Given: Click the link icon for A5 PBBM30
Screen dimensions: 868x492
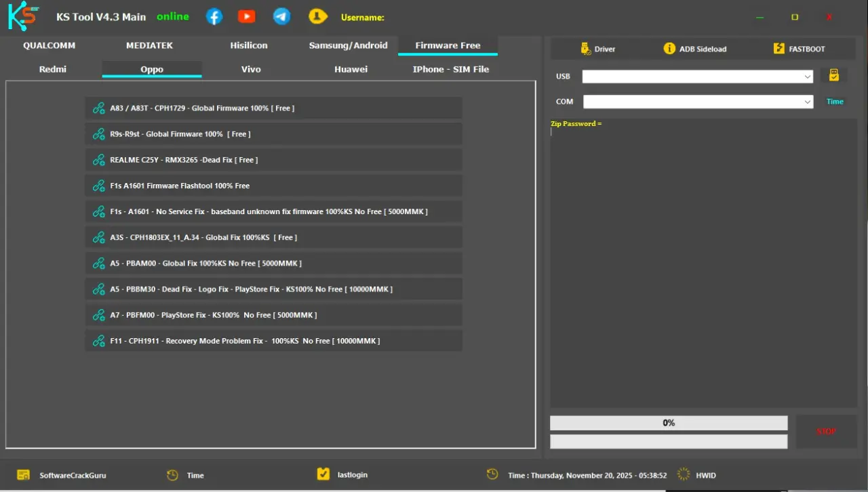Looking at the screenshot, I should tap(98, 289).
